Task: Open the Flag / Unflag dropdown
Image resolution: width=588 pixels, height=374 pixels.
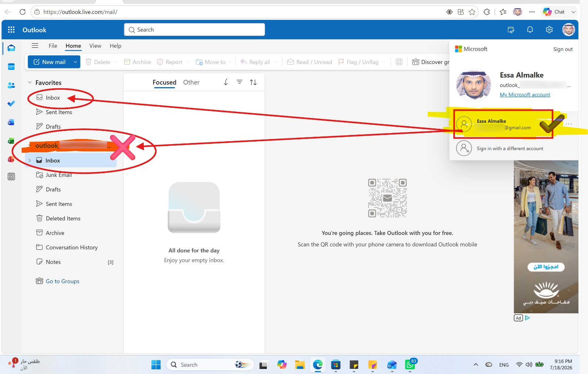Action: point(384,62)
